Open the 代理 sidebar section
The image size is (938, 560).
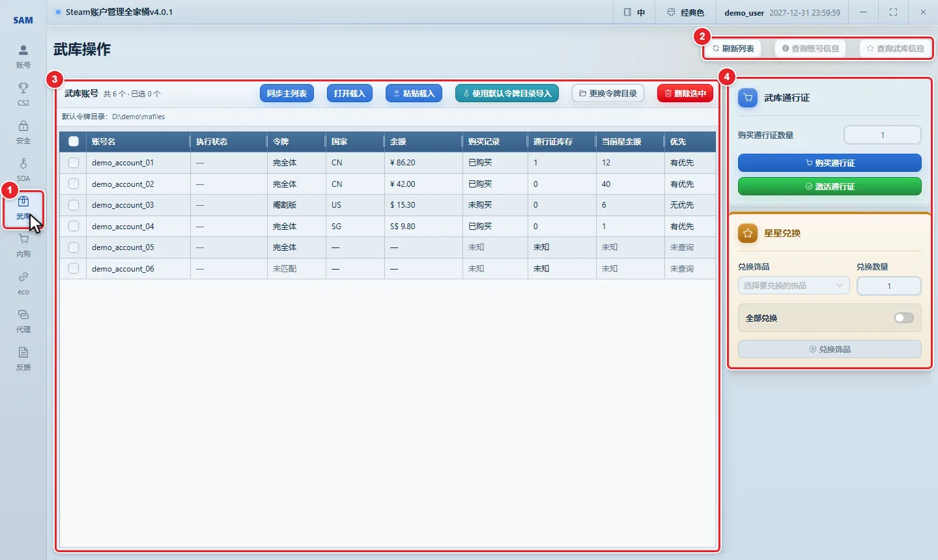point(23,321)
